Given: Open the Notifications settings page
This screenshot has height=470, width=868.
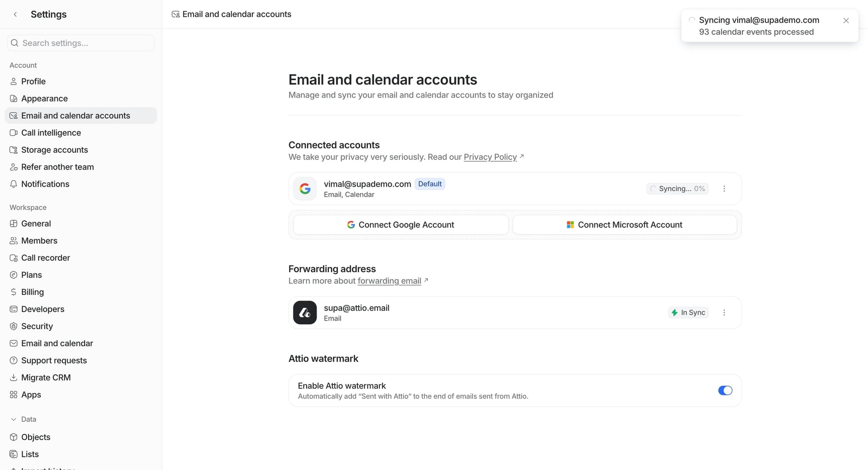Looking at the screenshot, I should click(45, 184).
